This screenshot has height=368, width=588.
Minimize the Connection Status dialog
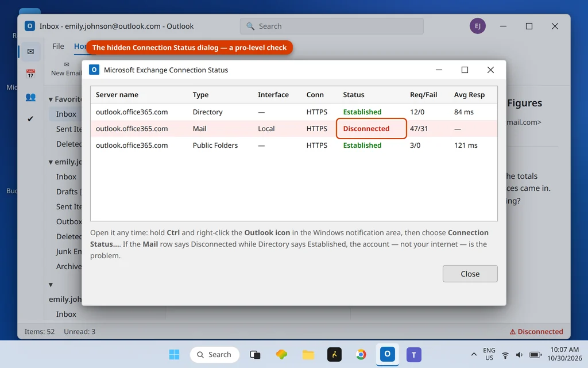(439, 70)
